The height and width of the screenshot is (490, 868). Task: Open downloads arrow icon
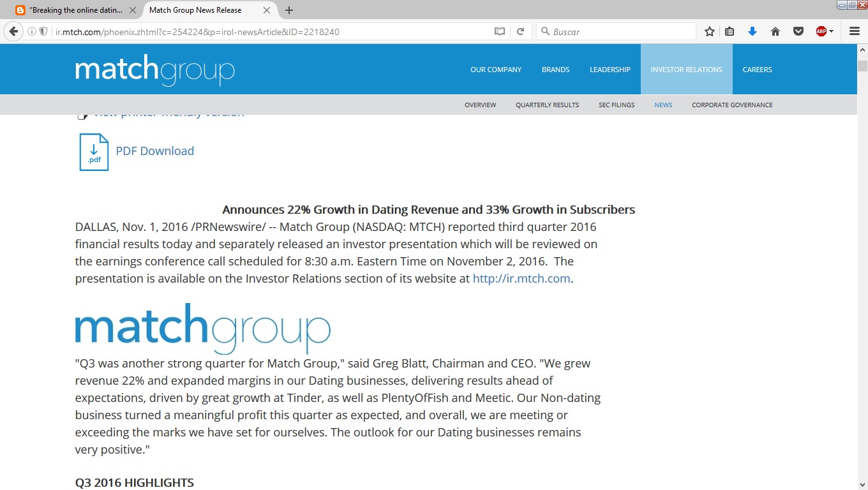[x=752, y=31]
